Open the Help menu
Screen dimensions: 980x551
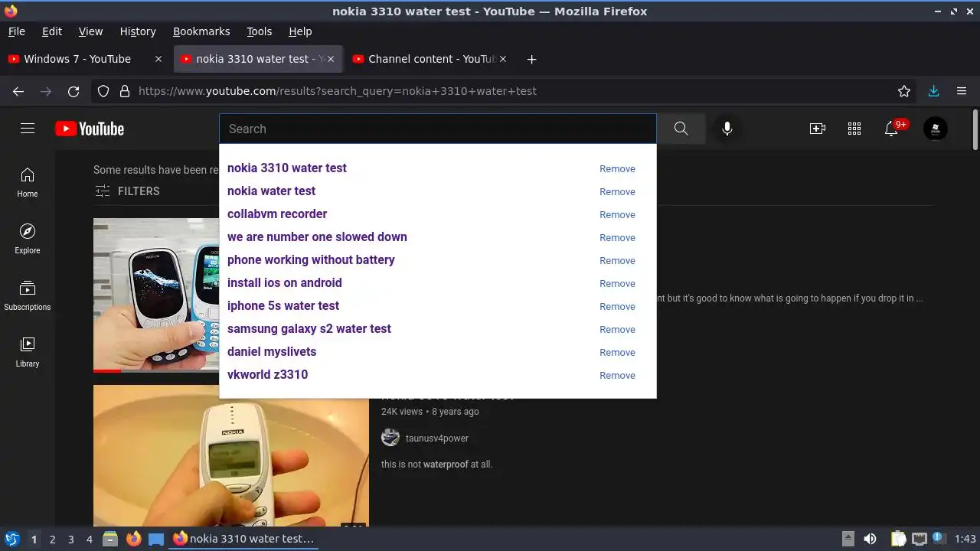click(x=300, y=31)
